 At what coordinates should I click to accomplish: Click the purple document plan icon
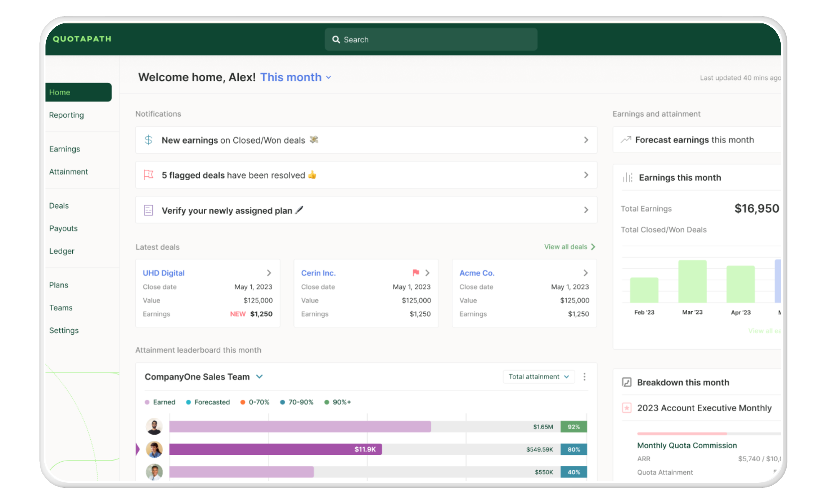pyautogui.click(x=148, y=210)
